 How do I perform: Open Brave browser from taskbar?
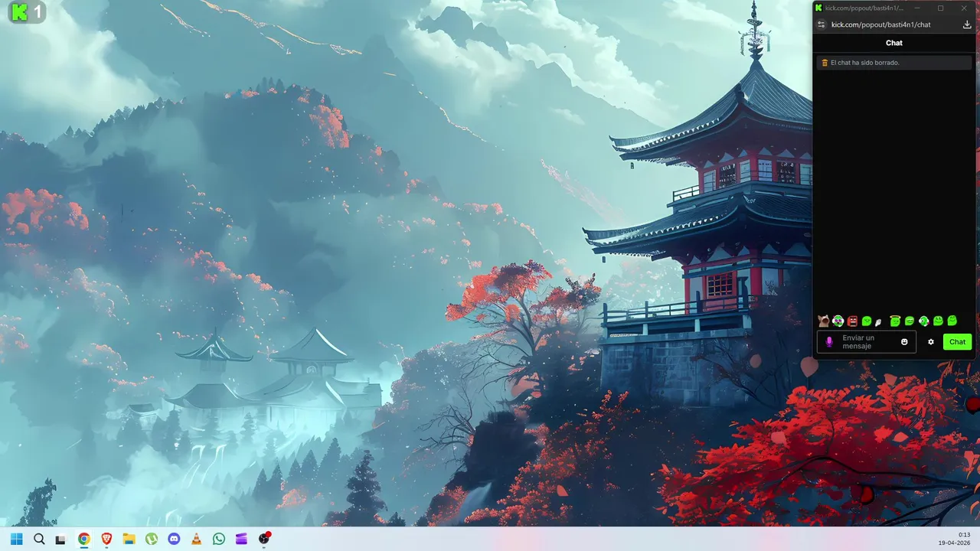click(x=106, y=539)
